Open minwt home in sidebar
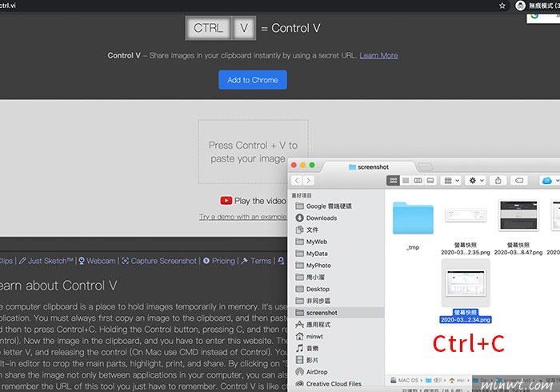The width and height of the screenshot is (560, 392). tap(310, 336)
